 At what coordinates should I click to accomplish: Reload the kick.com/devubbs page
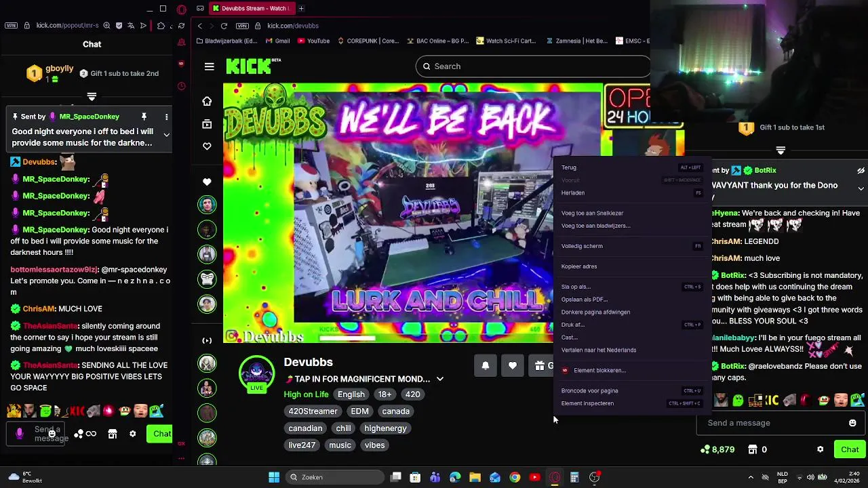click(224, 26)
